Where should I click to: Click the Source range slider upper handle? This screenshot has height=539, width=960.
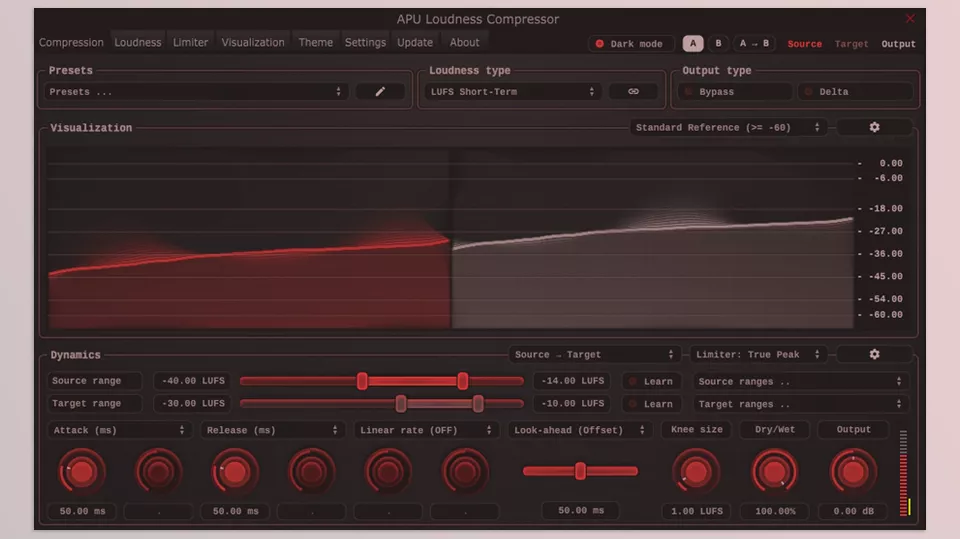(x=463, y=381)
